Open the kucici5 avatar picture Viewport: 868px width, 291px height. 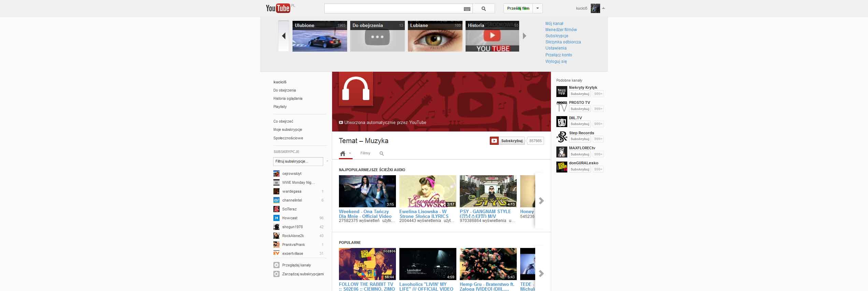595,8
